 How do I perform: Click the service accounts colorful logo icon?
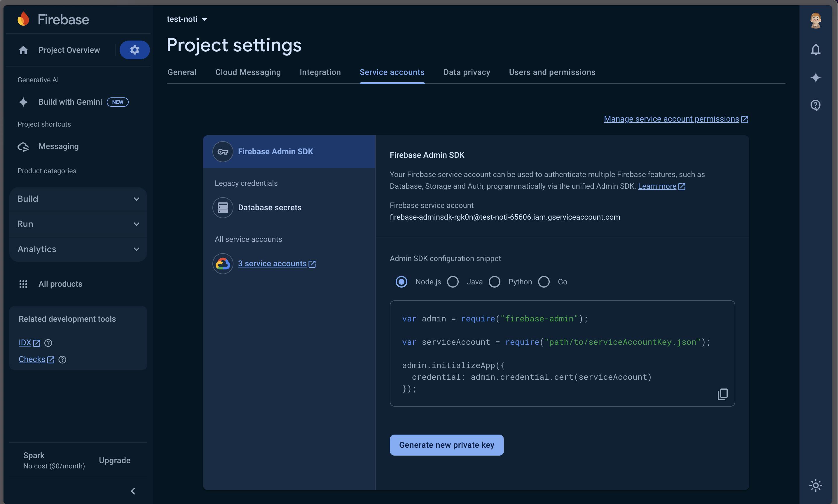pyautogui.click(x=223, y=263)
